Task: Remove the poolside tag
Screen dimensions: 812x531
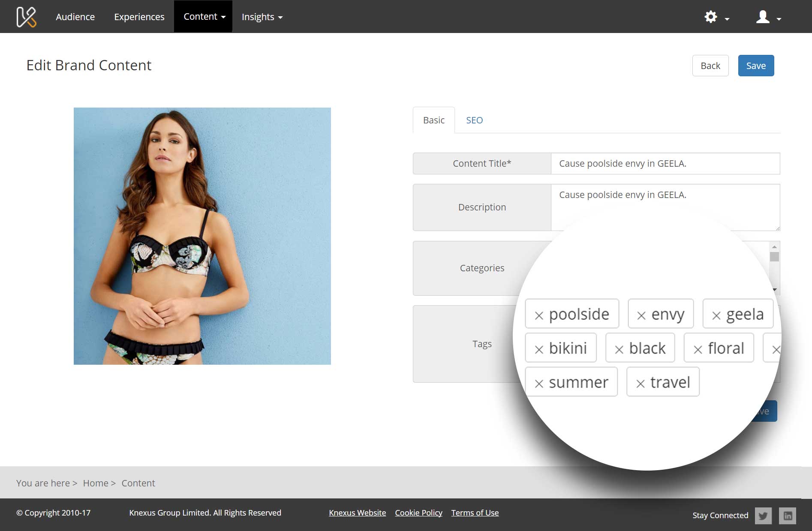Action: (x=539, y=316)
